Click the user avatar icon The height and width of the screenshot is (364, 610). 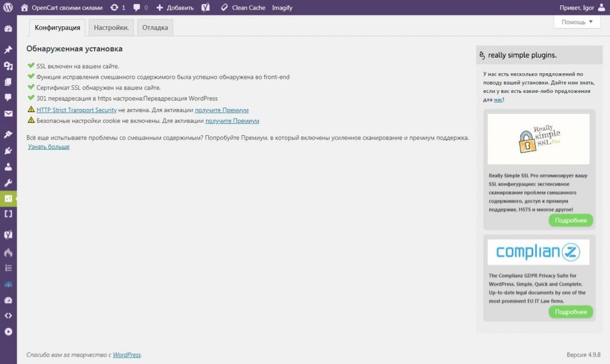602,7
